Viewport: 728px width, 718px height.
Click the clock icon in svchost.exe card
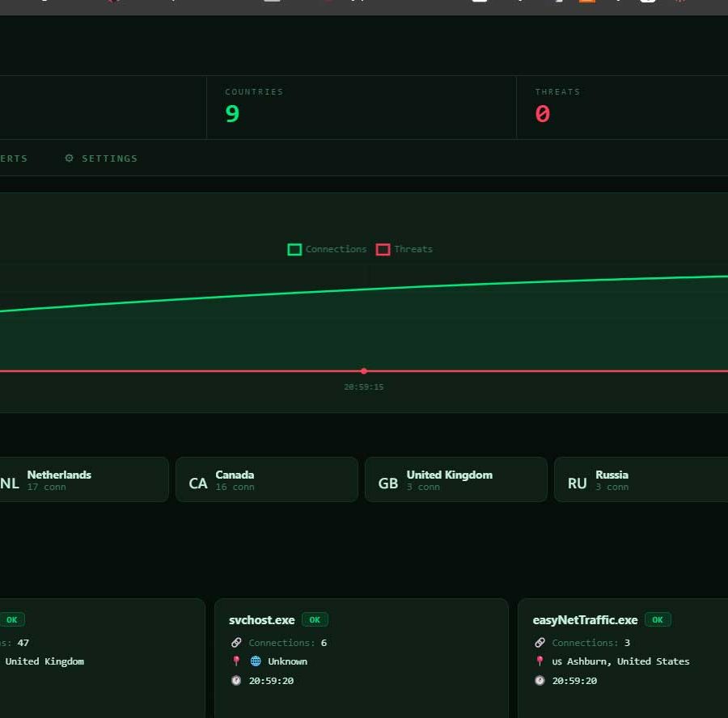(x=236, y=681)
